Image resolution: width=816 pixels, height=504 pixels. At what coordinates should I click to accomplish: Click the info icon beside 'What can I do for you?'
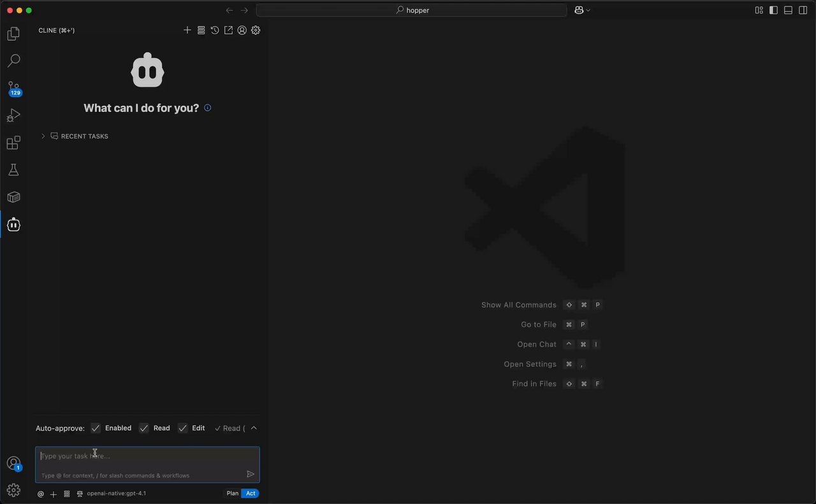(207, 108)
